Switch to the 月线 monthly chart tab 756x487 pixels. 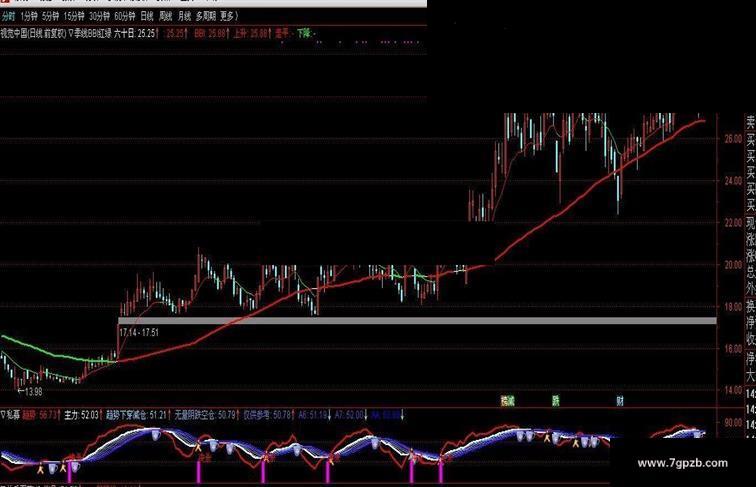click(184, 16)
